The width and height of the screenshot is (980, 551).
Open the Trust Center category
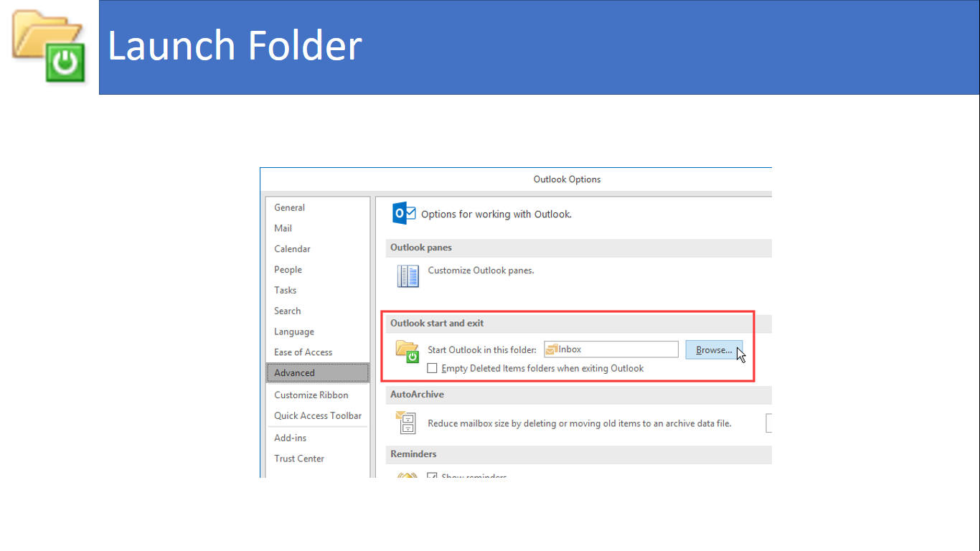317,458
